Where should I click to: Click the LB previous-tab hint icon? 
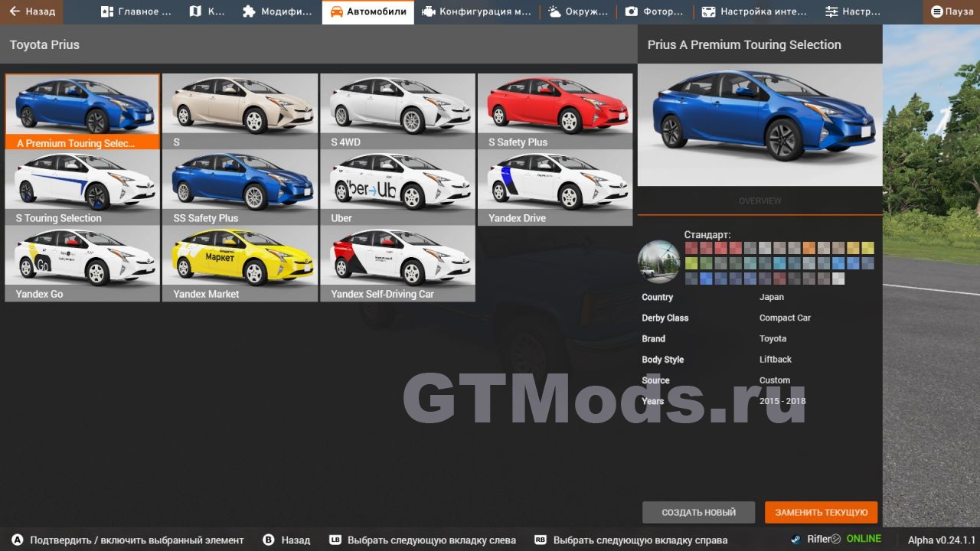(x=335, y=540)
